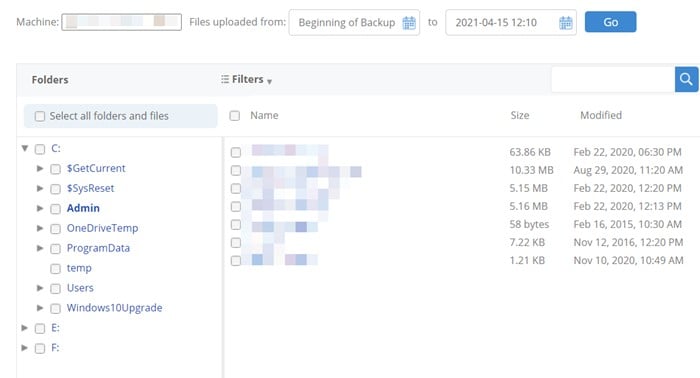Open the temp folder link
Viewport: 700px width, 378px height.
tap(79, 268)
